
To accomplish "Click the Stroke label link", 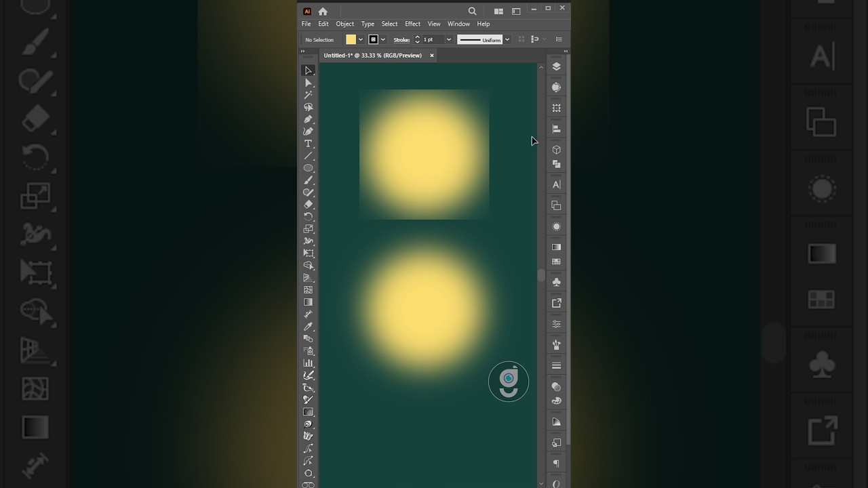I will (x=401, y=40).
